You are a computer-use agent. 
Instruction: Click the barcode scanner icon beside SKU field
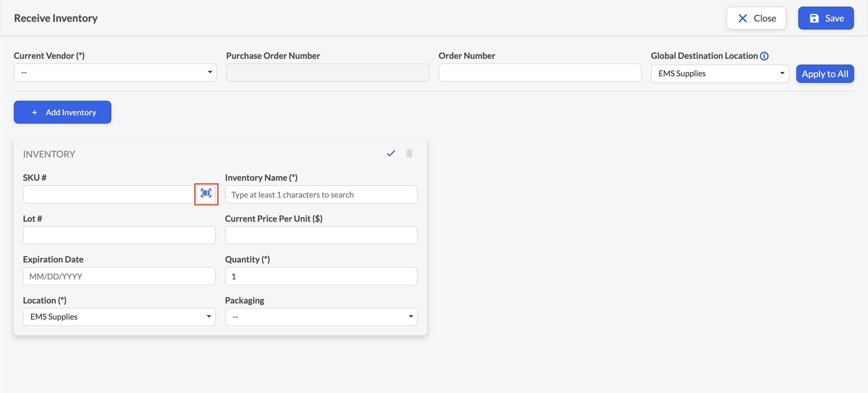click(206, 194)
